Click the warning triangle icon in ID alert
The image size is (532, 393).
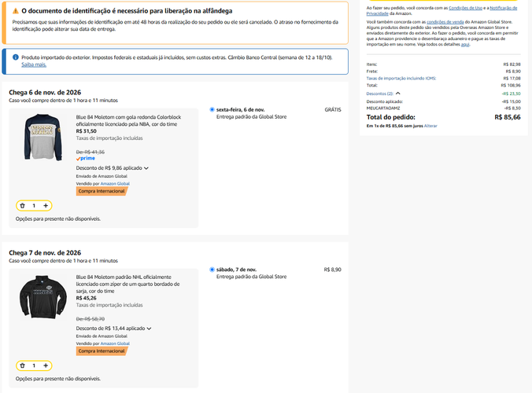coord(15,11)
